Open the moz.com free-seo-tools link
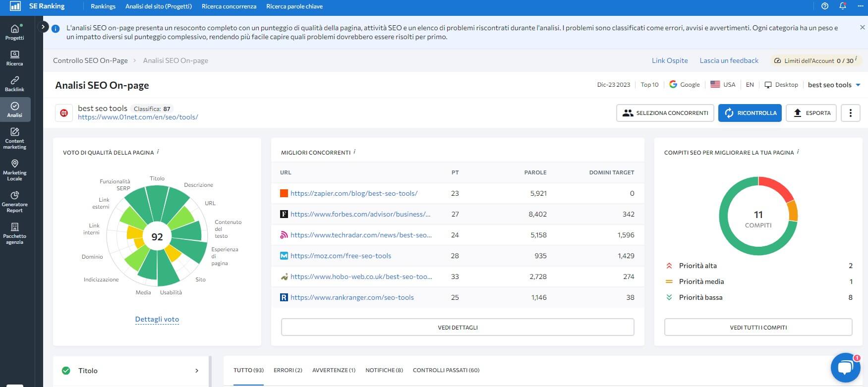868x387 pixels. 341,256
